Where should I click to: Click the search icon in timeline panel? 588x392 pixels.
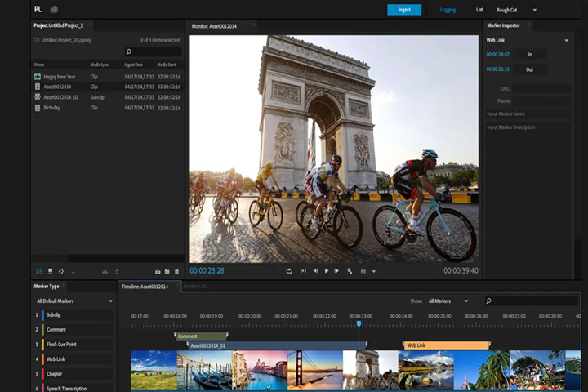[x=488, y=301]
